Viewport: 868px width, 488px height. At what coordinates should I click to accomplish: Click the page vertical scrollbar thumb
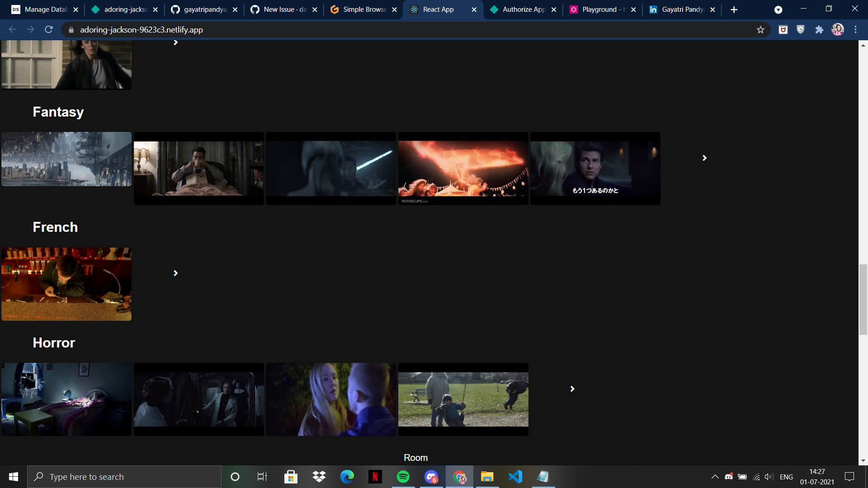pos(863,299)
